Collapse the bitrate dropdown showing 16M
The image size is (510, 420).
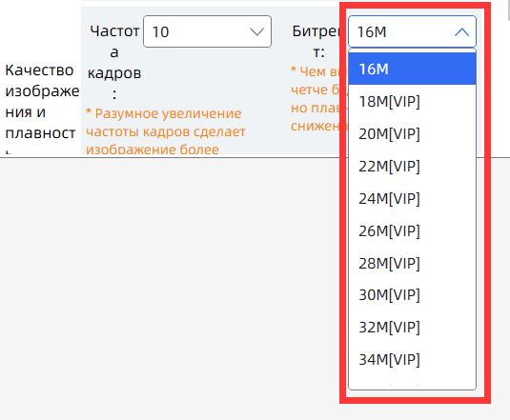(412, 31)
